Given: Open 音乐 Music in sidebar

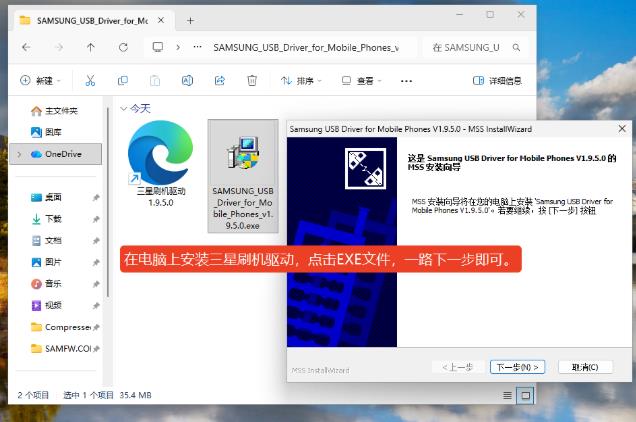Looking at the screenshot, I should point(46,284).
